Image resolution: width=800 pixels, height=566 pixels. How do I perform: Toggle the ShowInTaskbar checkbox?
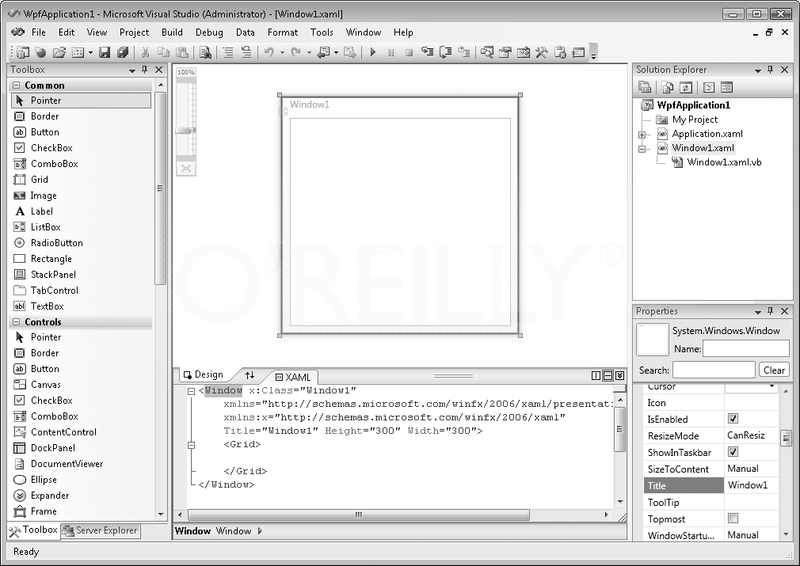[x=733, y=452]
